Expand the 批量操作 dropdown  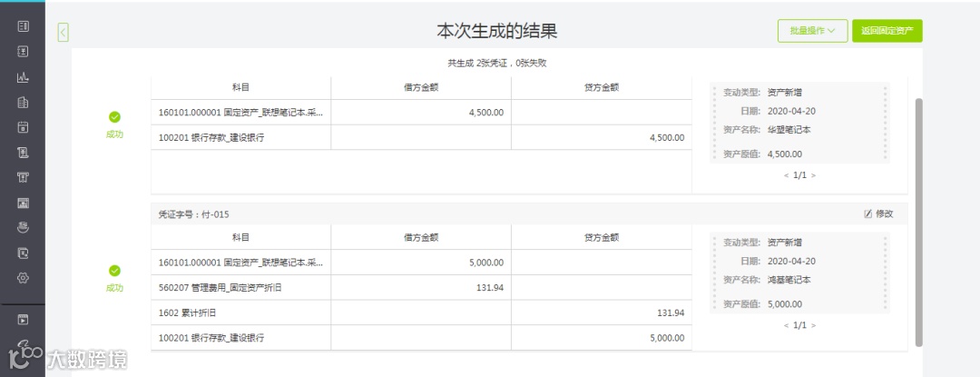[x=812, y=31]
